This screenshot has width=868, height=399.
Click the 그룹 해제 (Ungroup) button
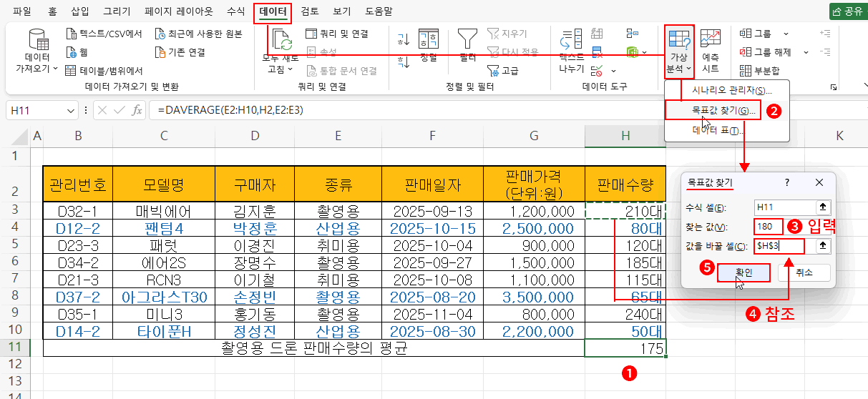tap(765, 52)
